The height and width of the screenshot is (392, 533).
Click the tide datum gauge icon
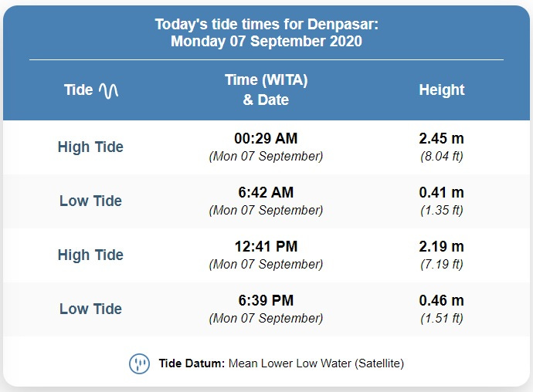click(139, 363)
